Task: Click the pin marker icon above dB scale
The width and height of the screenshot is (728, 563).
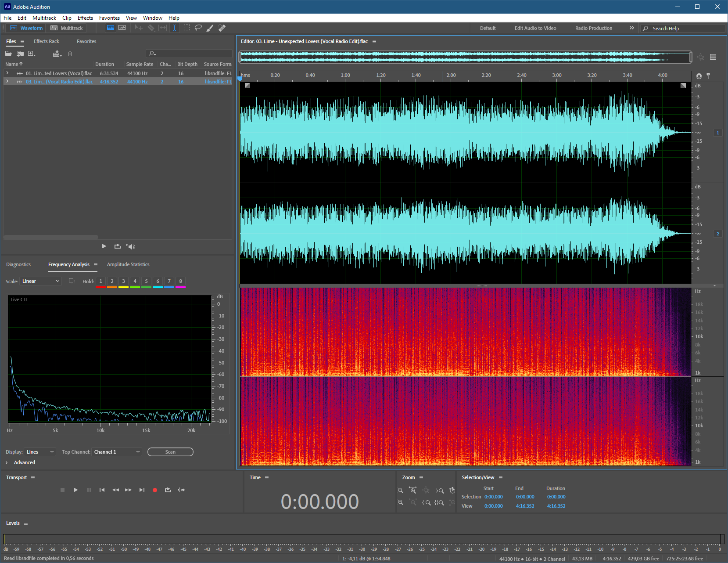Action: pos(708,76)
